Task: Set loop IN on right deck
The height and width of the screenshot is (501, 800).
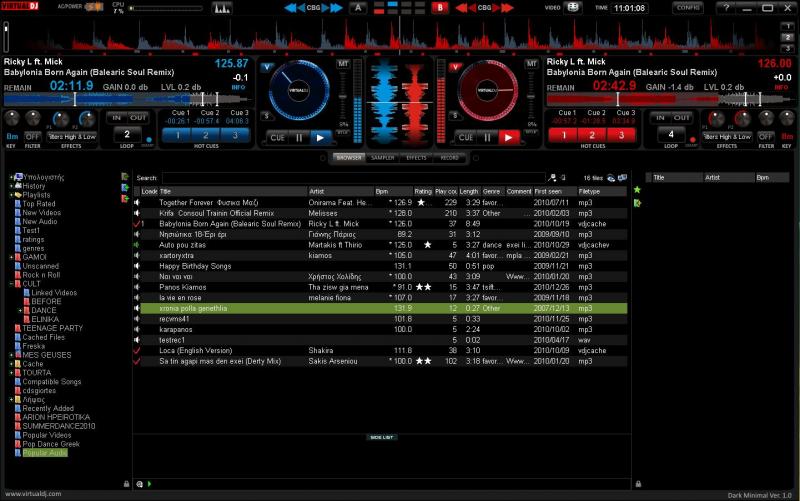Action: click(x=660, y=117)
